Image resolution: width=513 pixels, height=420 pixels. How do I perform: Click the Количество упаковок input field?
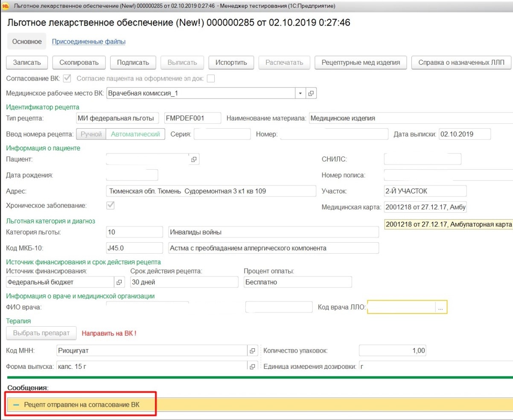point(392,350)
